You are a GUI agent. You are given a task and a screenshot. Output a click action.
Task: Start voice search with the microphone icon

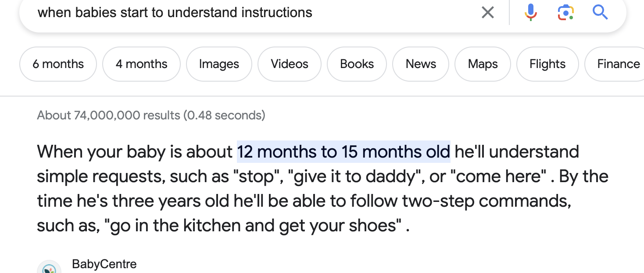tap(530, 13)
